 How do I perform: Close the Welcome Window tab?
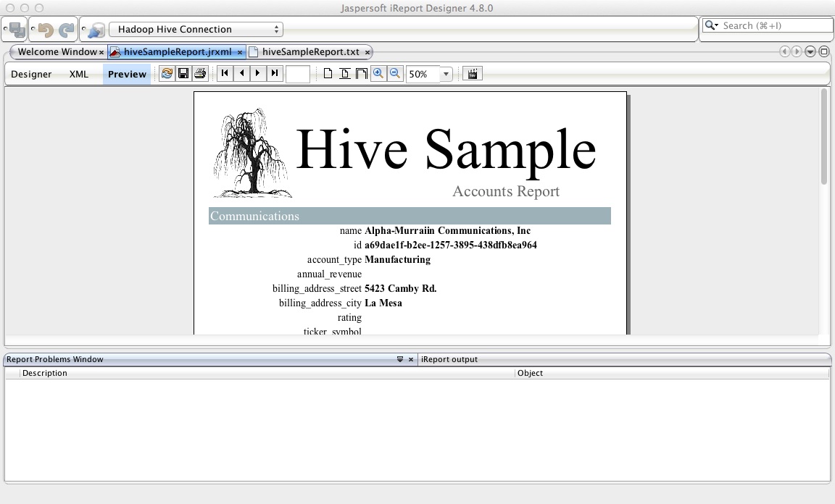coord(101,52)
